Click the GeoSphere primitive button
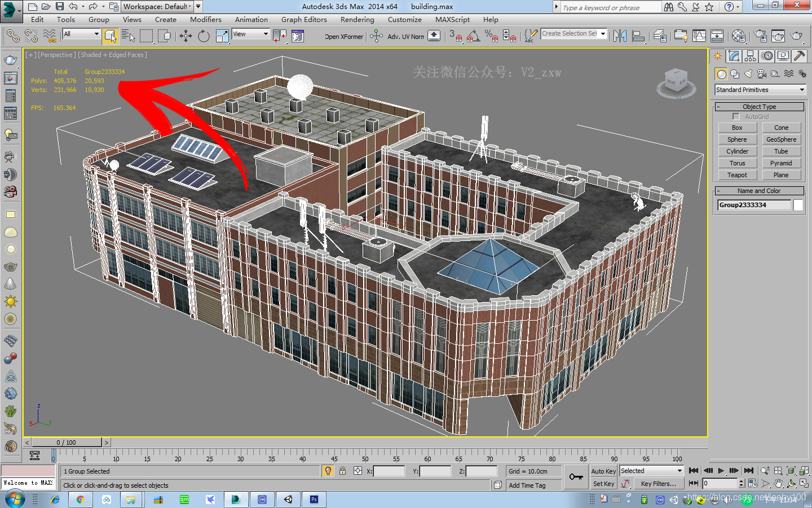The height and width of the screenshot is (508, 812). 781,139
